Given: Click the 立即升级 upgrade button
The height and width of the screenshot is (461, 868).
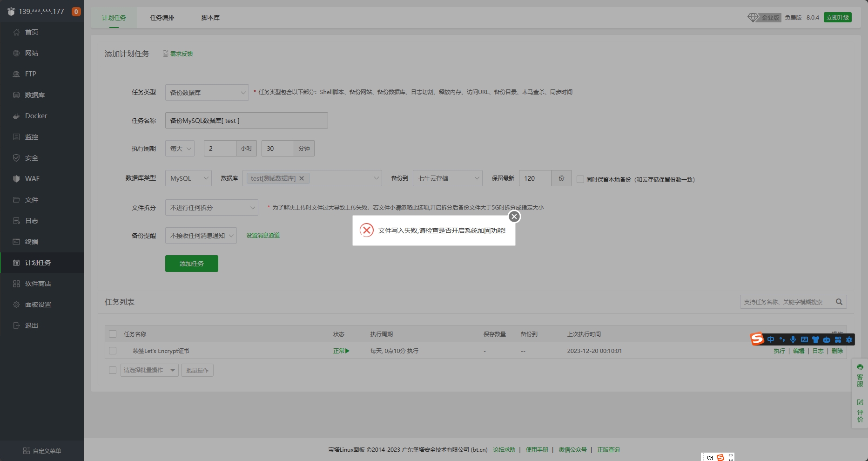Looking at the screenshot, I should click(x=838, y=18).
